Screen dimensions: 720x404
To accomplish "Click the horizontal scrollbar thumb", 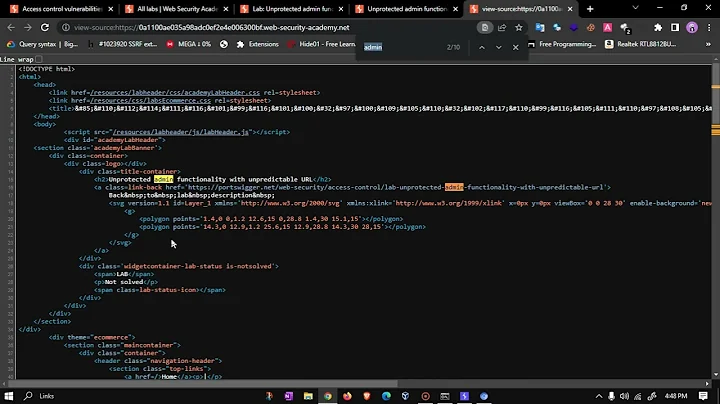I will [203, 384].
